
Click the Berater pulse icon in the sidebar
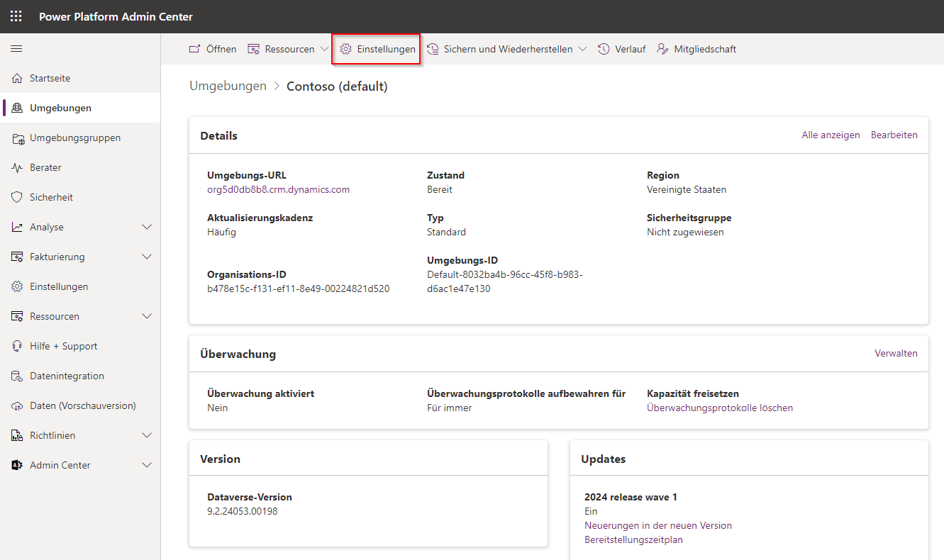coord(17,168)
